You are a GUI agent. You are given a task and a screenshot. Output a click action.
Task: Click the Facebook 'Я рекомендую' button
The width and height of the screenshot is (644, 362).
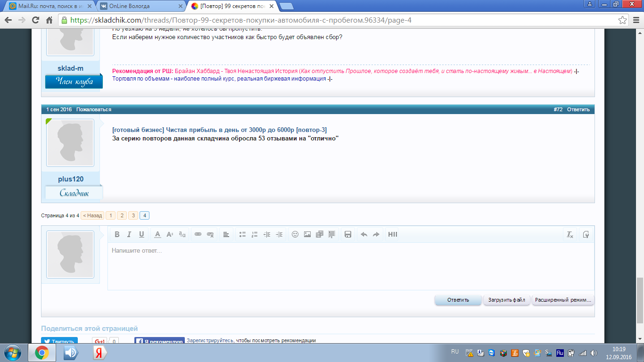click(159, 341)
